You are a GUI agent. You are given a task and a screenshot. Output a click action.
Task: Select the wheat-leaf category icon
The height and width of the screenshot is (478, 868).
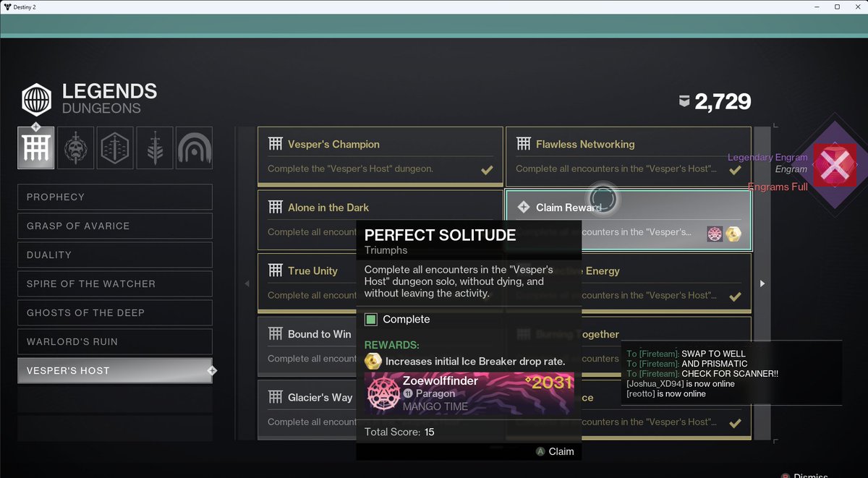click(155, 148)
